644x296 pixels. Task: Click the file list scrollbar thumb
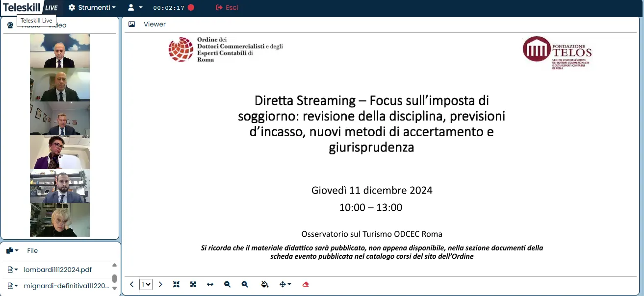tap(115, 278)
